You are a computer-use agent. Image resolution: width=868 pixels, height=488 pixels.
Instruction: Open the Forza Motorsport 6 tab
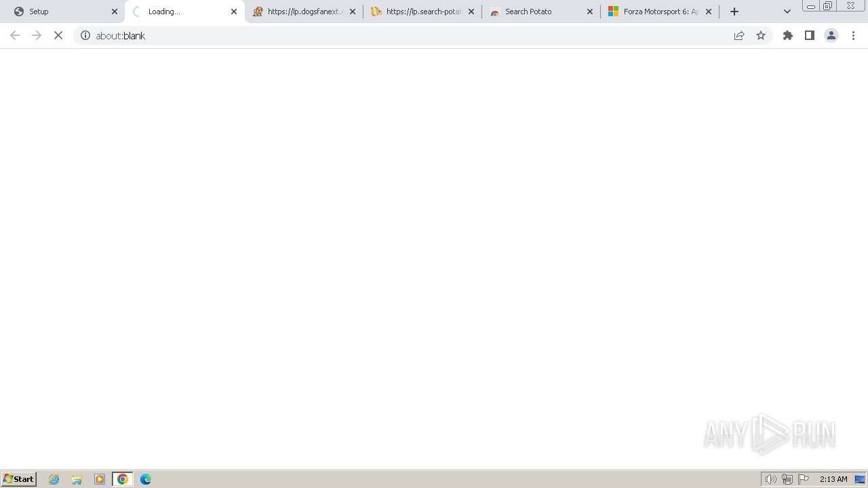[660, 12]
